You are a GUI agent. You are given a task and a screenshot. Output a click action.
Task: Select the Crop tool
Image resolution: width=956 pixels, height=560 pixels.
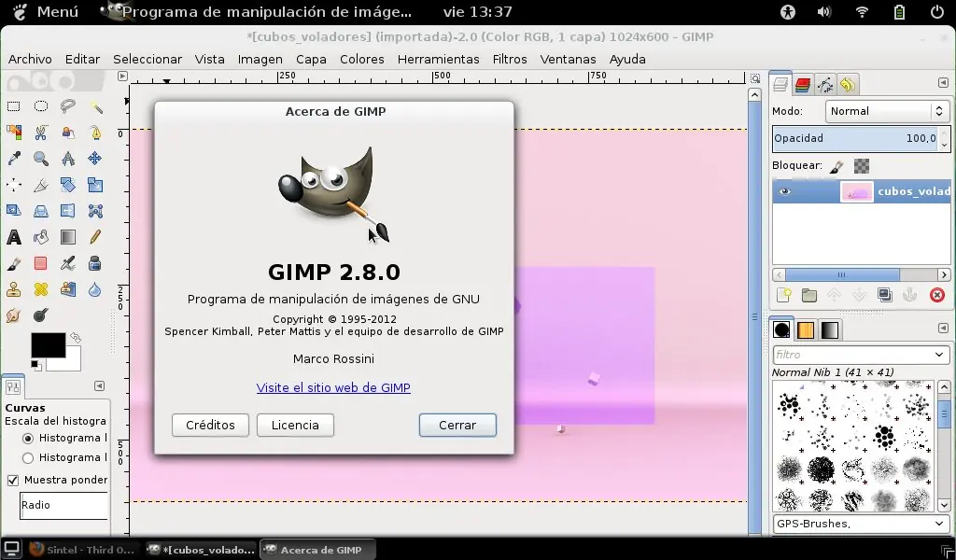pyautogui.click(x=41, y=185)
